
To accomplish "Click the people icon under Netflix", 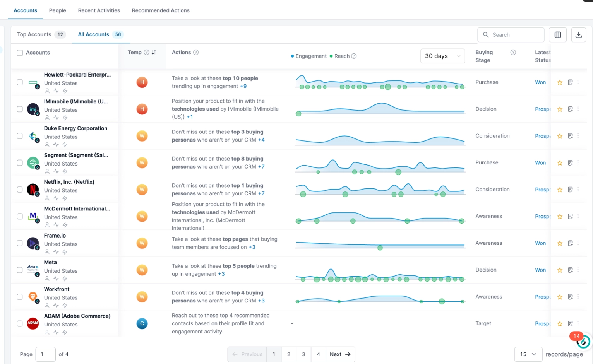I will [x=47, y=198].
